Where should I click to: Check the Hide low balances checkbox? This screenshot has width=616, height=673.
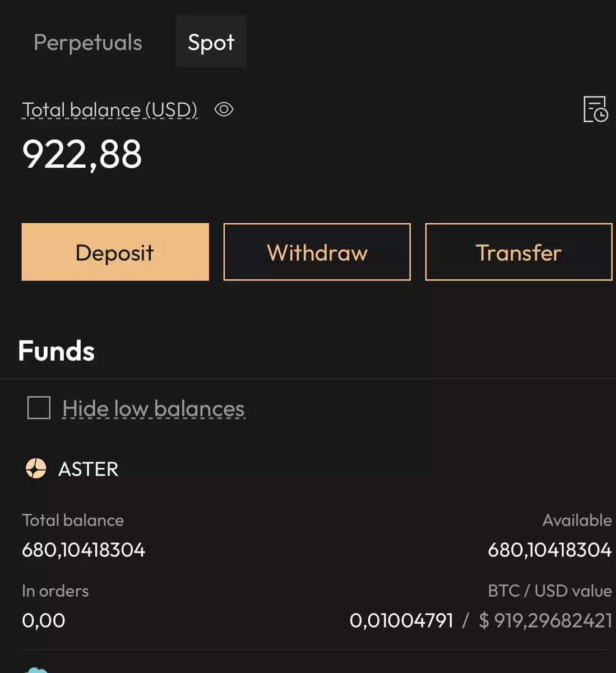click(x=39, y=408)
